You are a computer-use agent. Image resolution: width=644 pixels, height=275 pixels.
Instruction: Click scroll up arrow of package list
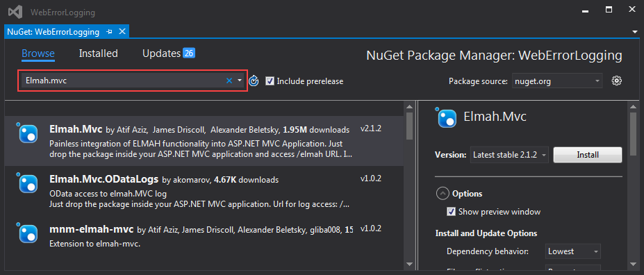coord(409,107)
